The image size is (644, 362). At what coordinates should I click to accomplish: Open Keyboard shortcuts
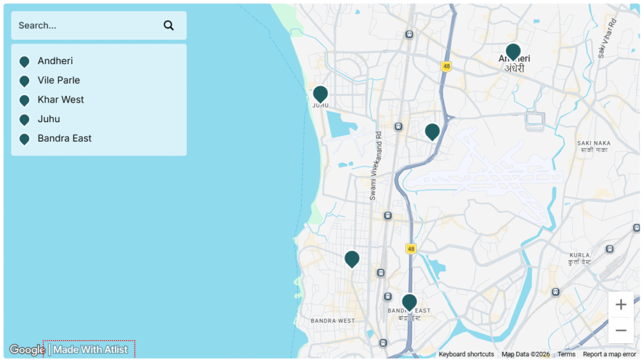pos(466,354)
